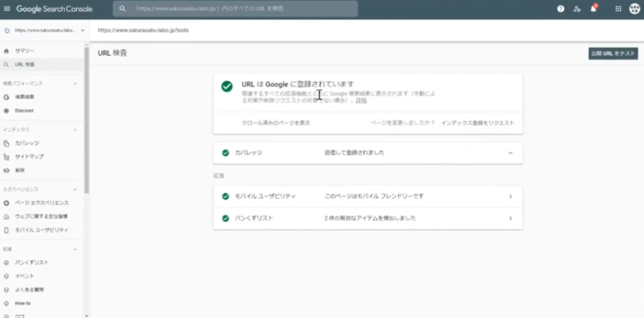This screenshot has height=318, width=644.
Task: Click the inspected URL text https://www.sakurasaku-labo.jp/tools
Action: [143, 30]
